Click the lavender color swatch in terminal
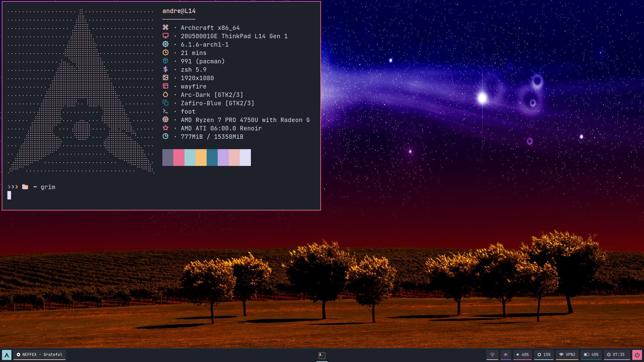 pyautogui.click(x=223, y=158)
